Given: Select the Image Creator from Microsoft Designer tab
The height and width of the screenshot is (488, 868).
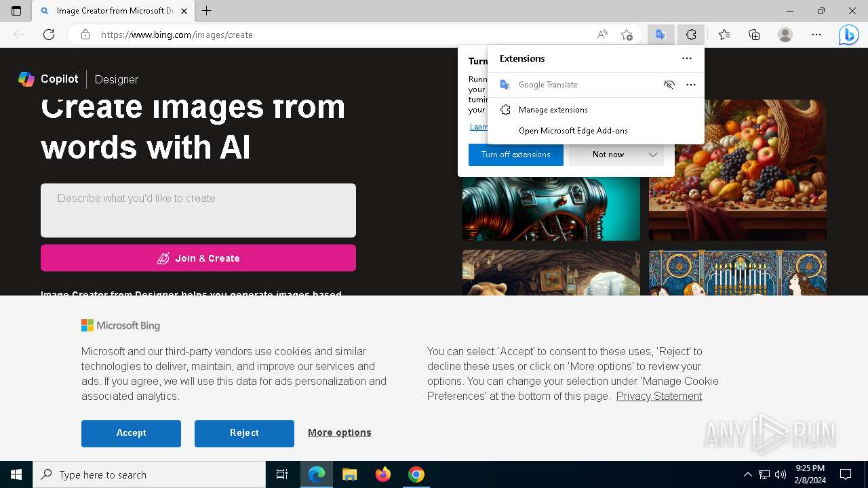Looking at the screenshot, I should coord(114,11).
